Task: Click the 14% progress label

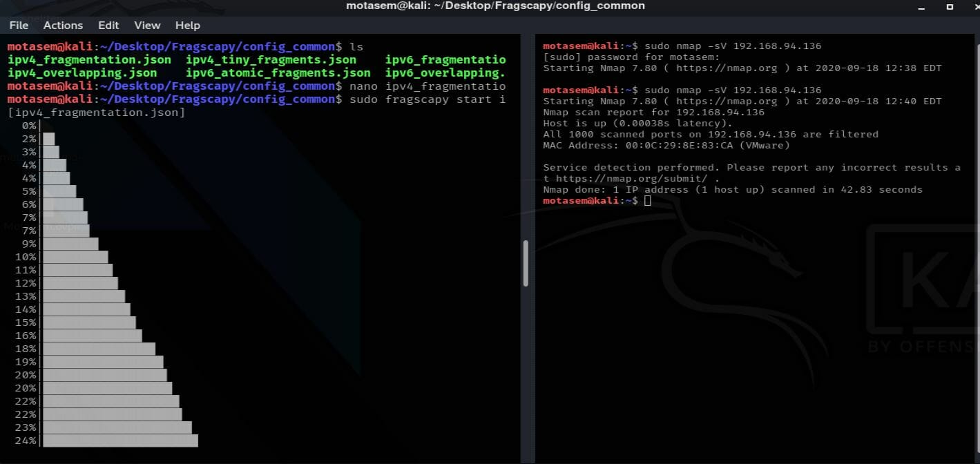Action: click(x=25, y=309)
